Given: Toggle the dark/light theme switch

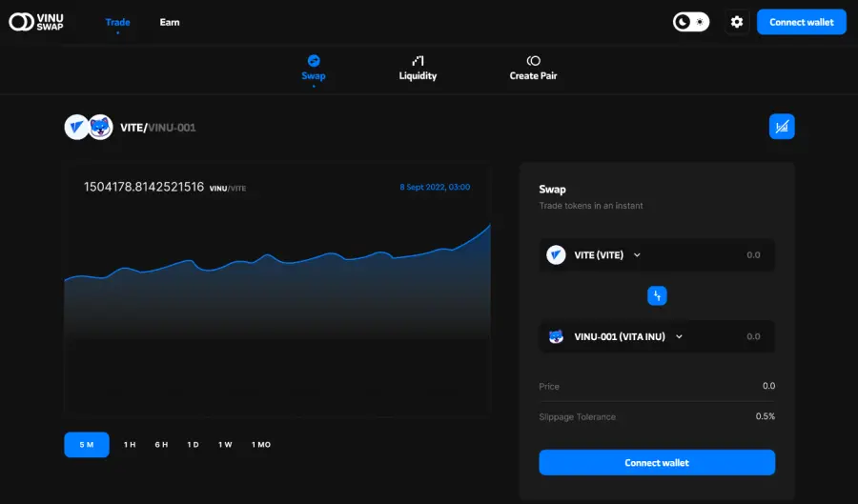Looking at the screenshot, I should coord(691,22).
